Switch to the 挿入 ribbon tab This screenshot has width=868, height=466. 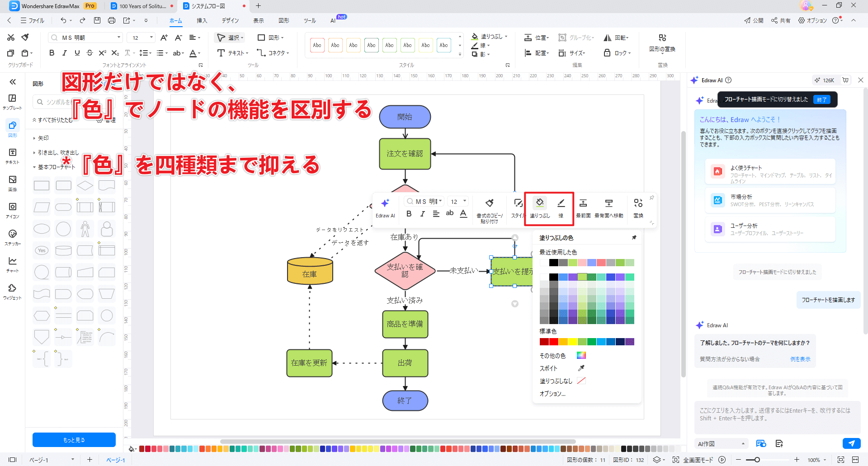[202, 20]
